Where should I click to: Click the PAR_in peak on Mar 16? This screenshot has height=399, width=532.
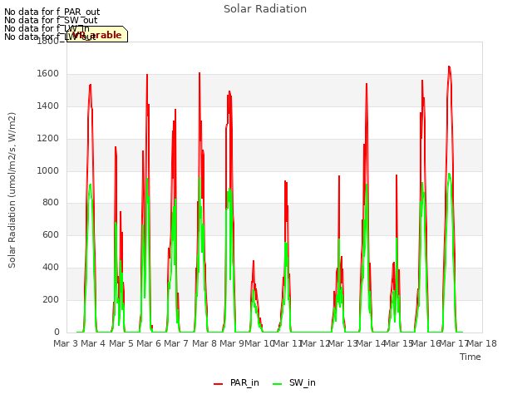pos(449,66)
